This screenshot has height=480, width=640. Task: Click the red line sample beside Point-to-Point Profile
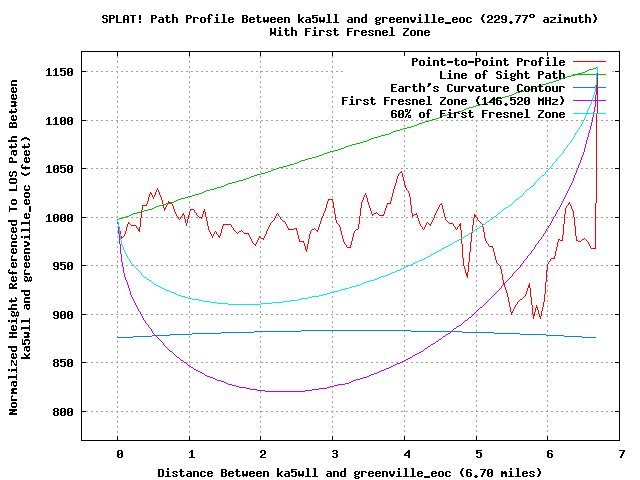click(x=589, y=62)
